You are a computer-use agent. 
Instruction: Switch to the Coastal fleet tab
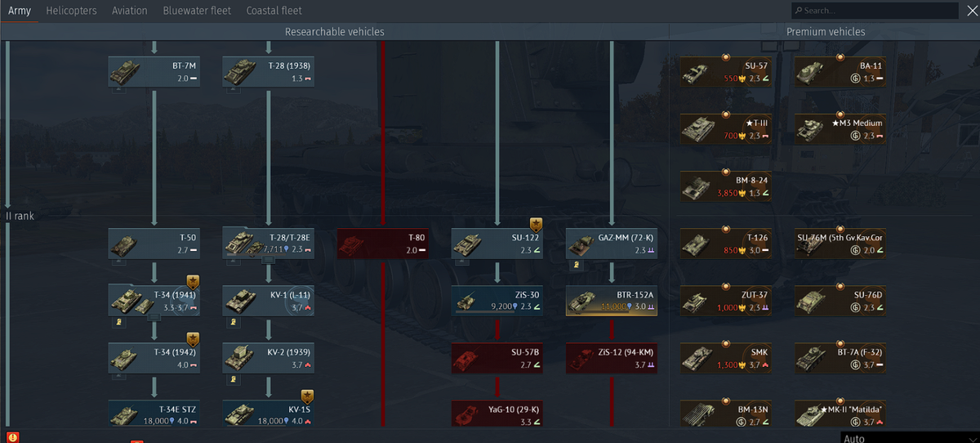[274, 11]
